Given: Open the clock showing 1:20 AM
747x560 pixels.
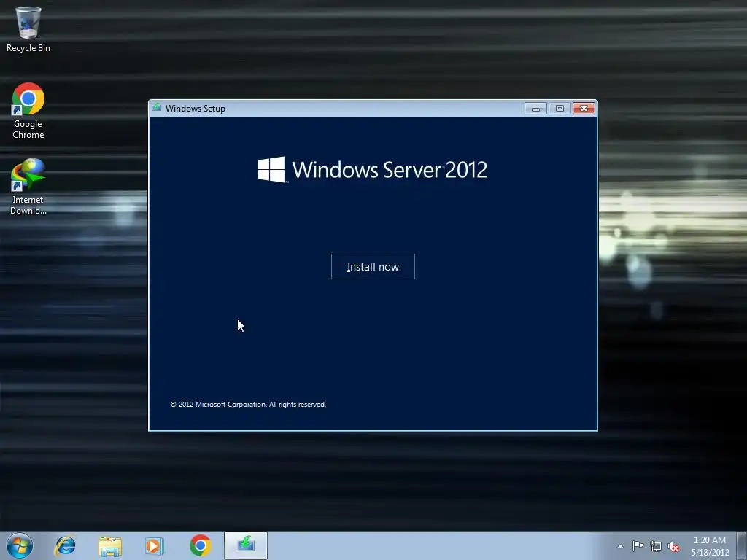Looking at the screenshot, I should (x=710, y=546).
